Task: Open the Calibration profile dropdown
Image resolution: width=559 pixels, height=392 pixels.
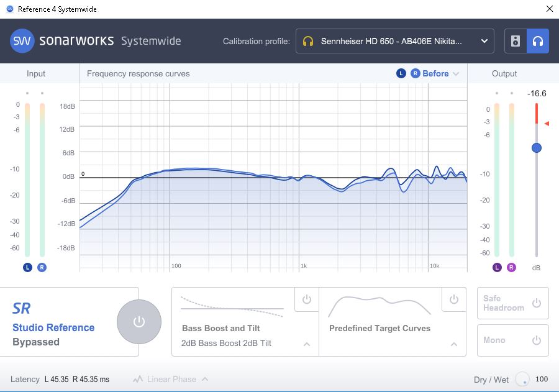Action: 394,41
